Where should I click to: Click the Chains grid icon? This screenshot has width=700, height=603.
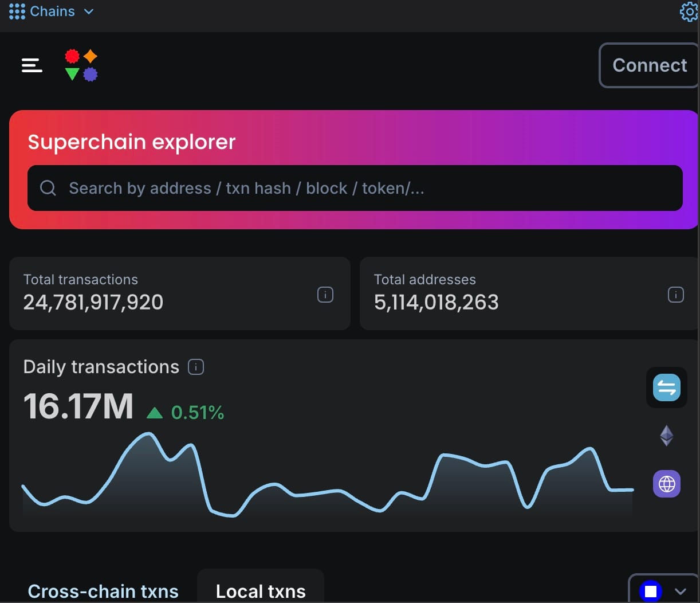(x=17, y=11)
